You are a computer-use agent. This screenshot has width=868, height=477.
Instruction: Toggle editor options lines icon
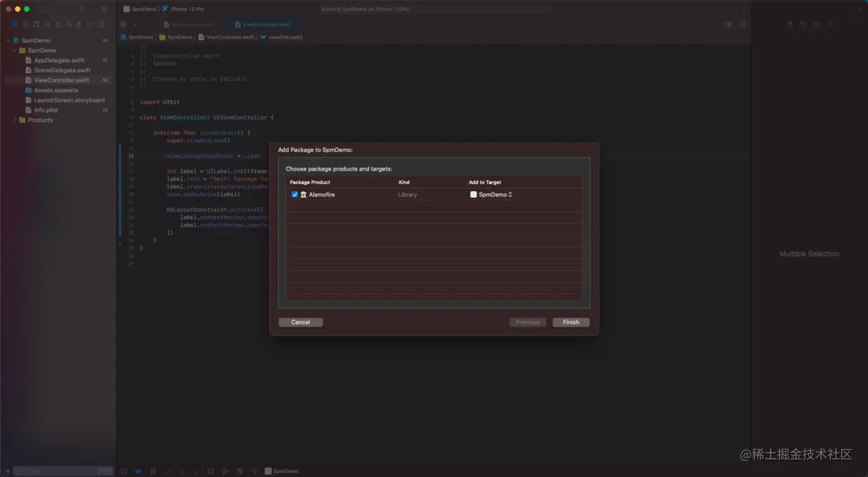coord(727,24)
